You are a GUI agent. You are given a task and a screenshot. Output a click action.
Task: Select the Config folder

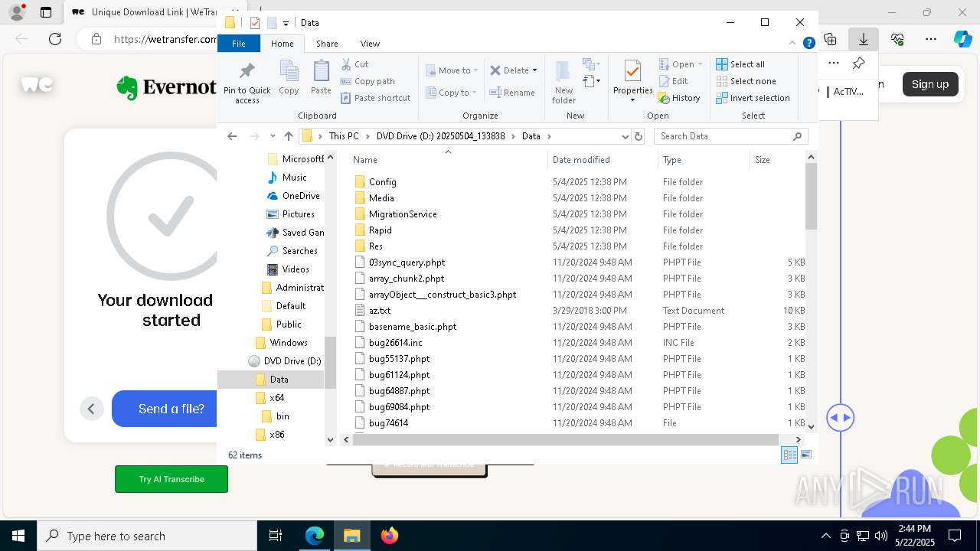click(382, 182)
